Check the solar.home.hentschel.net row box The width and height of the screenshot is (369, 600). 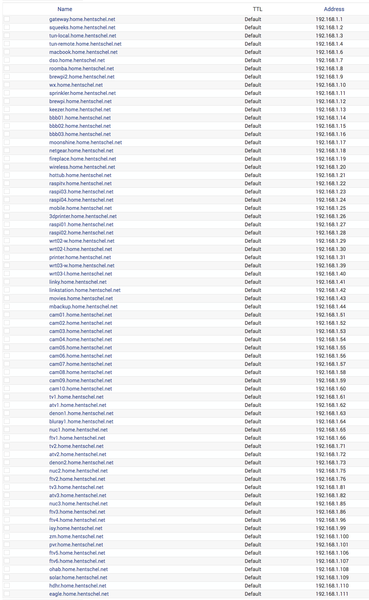[7, 577]
